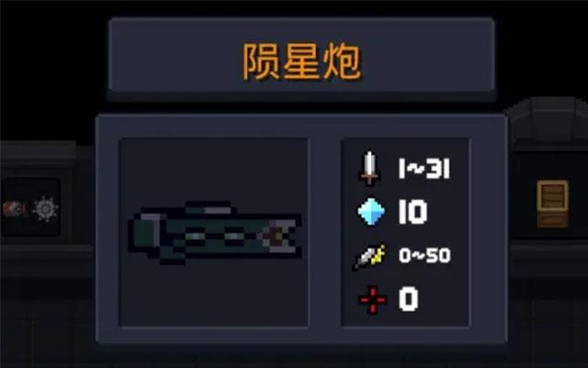Click the sword damage icon
Image resolution: width=588 pixels, height=368 pixels.
(369, 168)
